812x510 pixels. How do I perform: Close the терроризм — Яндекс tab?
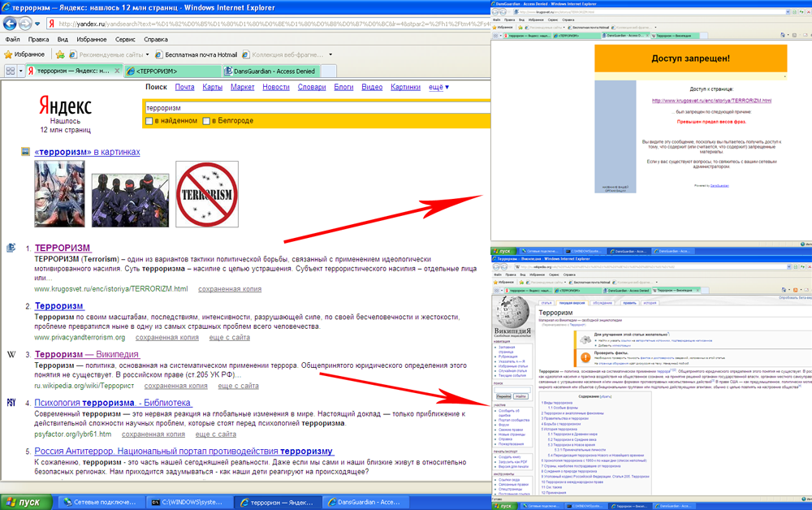(117, 71)
